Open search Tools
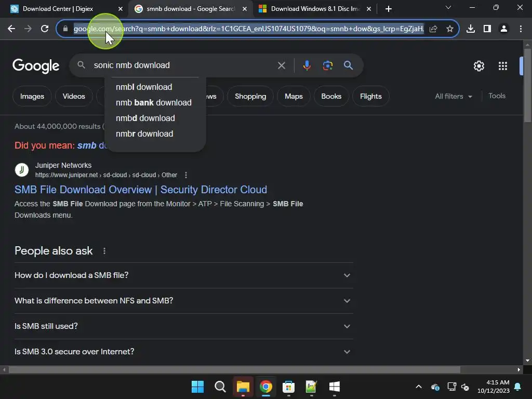532x399 pixels. tap(497, 96)
